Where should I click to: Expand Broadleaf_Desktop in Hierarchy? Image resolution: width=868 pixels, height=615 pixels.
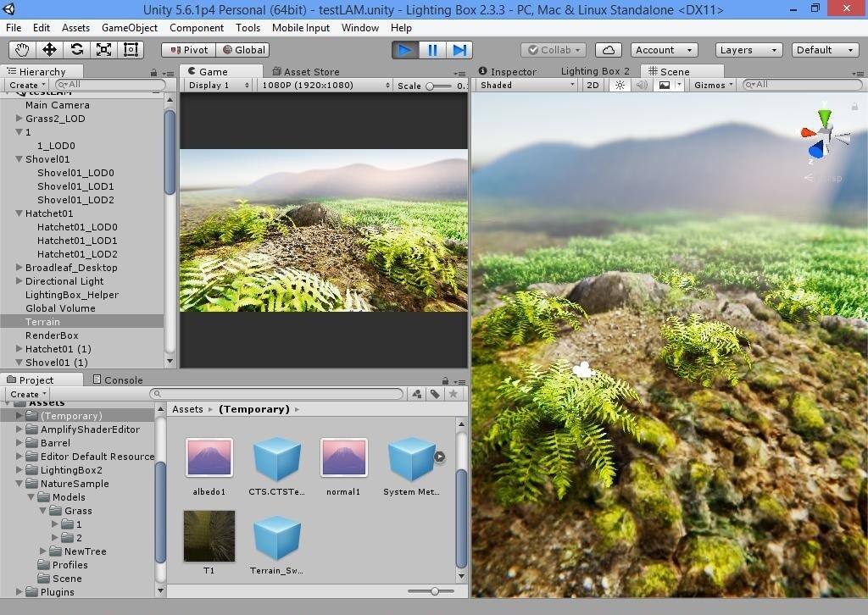click(x=19, y=268)
